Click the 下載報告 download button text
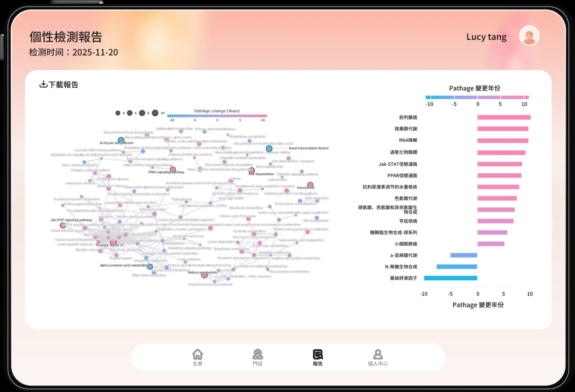The width and height of the screenshot is (575, 392). [63, 85]
